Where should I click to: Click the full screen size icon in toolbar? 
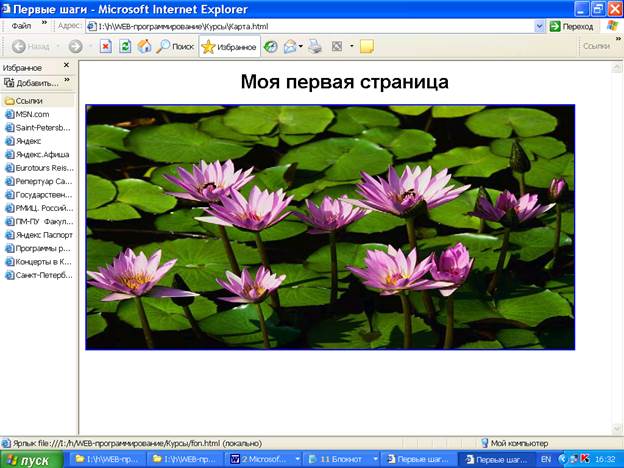pos(337,47)
